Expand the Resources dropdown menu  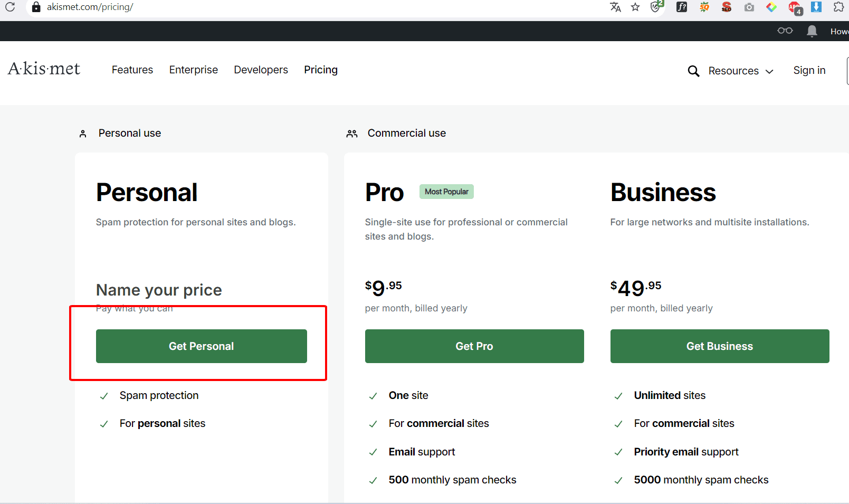741,71
